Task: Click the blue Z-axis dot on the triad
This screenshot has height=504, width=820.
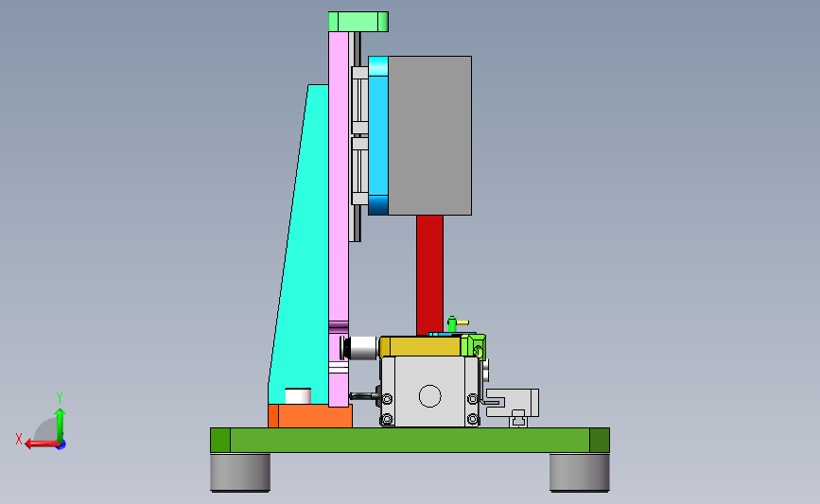Action: click(x=61, y=445)
